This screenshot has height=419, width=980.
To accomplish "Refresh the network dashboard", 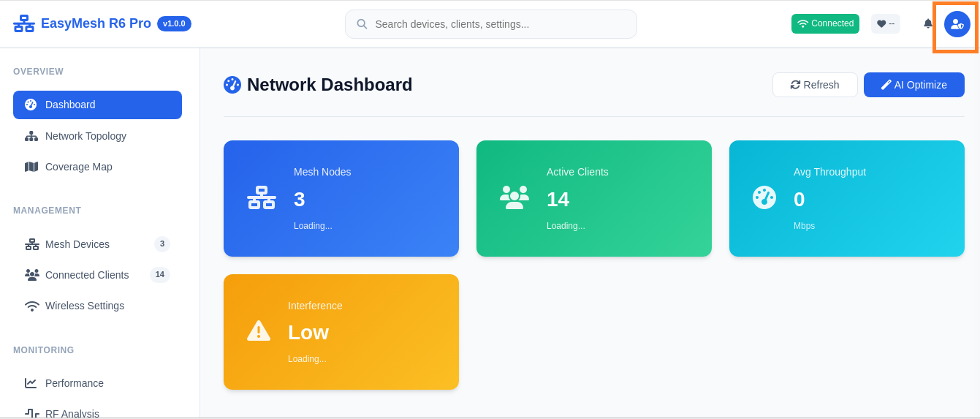I will pyautogui.click(x=815, y=85).
